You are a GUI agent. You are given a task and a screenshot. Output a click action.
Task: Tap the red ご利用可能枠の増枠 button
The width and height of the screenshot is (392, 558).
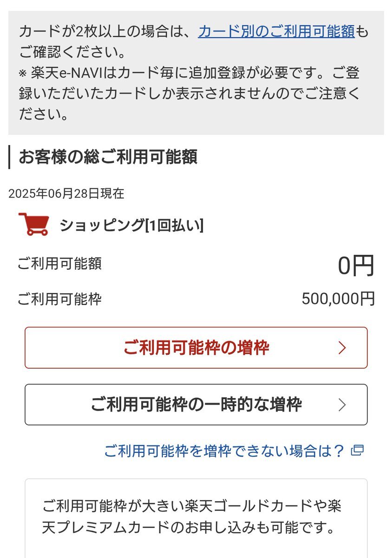pyautogui.click(x=196, y=348)
